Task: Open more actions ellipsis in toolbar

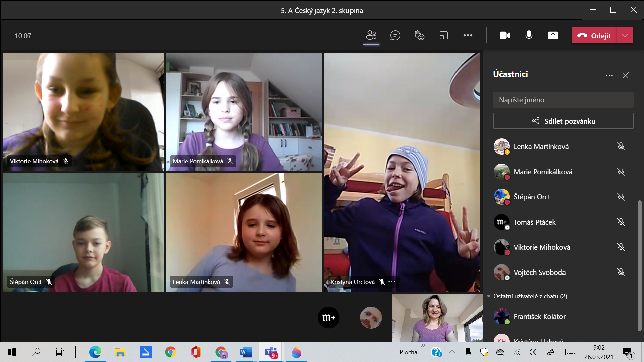Action: point(468,35)
